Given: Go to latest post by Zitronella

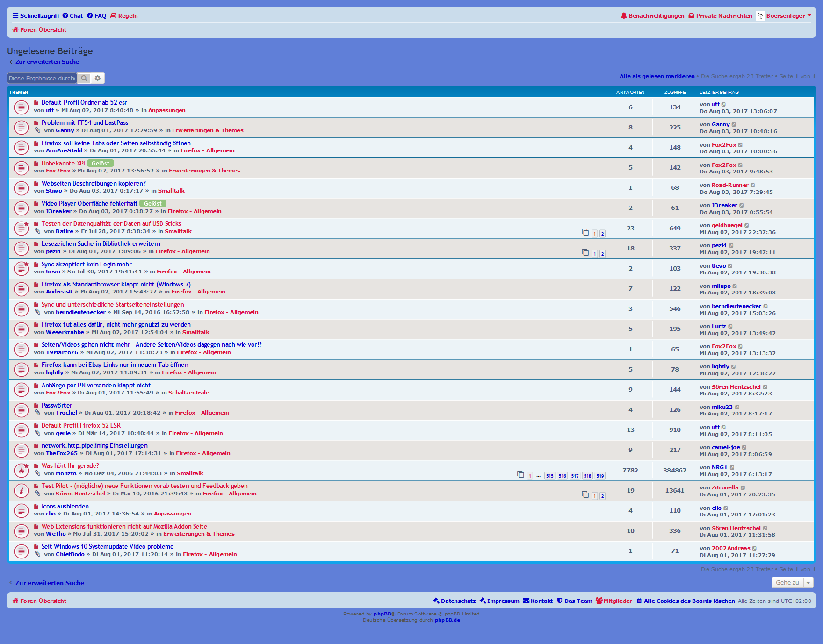Looking at the screenshot, I should coord(743,488).
